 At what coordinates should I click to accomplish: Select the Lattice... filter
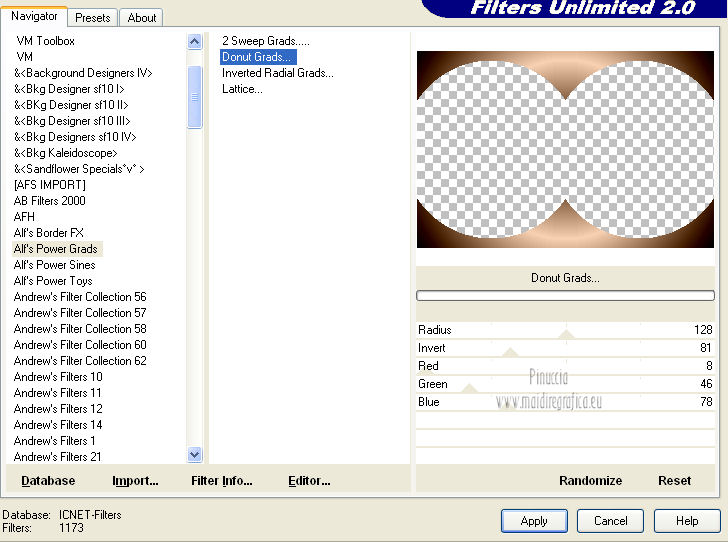click(x=242, y=89)
